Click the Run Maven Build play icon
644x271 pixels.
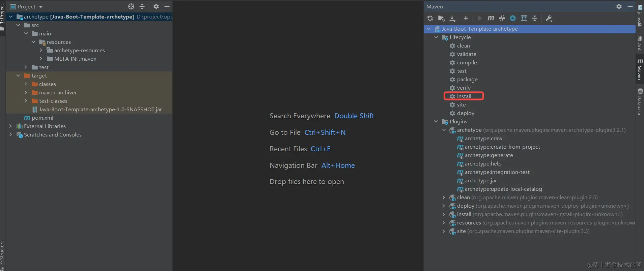tap(480, 18)
